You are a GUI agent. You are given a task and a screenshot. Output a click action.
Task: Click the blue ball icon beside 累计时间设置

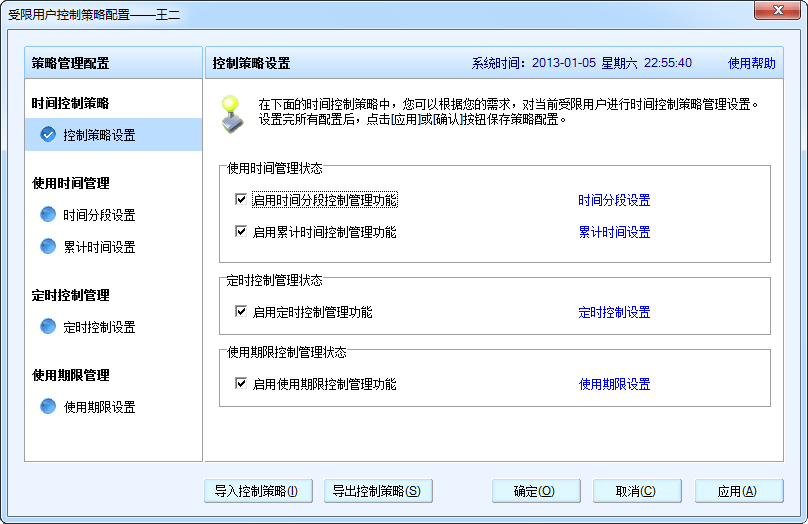point(48,247)
